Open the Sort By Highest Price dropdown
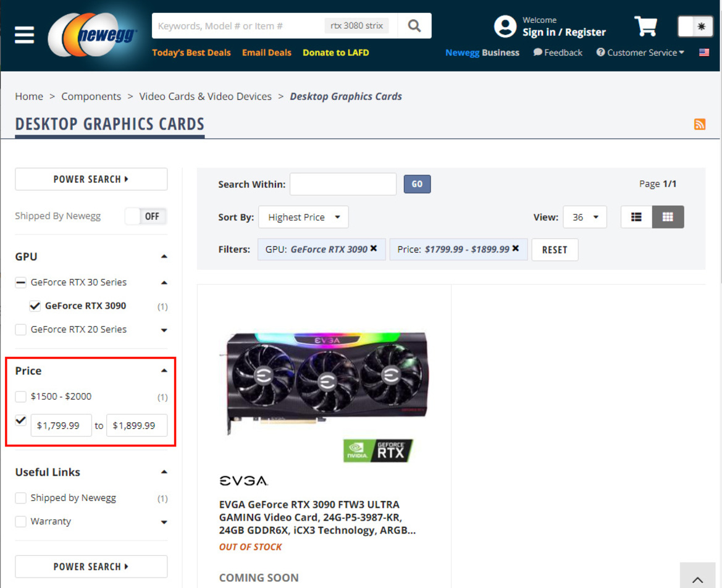The image size is (722, 588). [x=303, y=217]
